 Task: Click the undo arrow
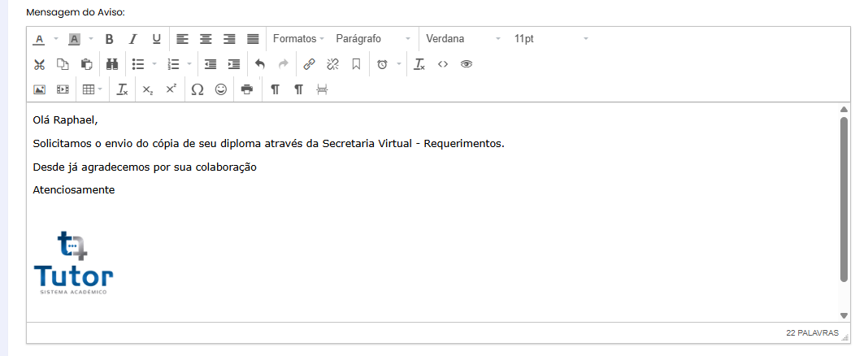click(260, 64)
